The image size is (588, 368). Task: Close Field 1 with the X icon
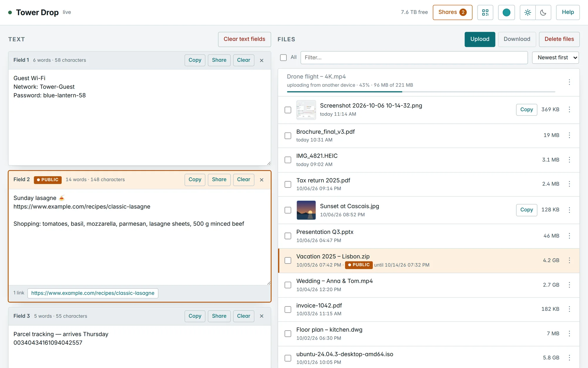click(x=262, y=60)
